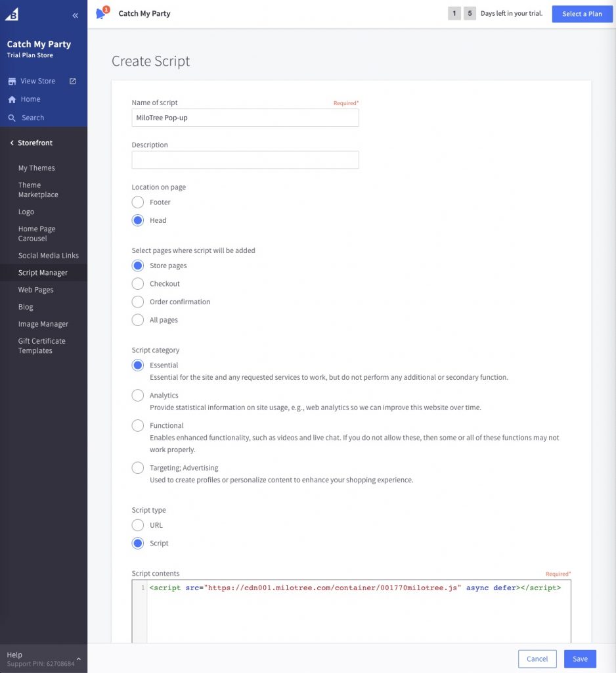Image resolution: width=616 pixels, height=673 pixels.
Task: Select the Footer location radio button
Action: pos(137,202)
